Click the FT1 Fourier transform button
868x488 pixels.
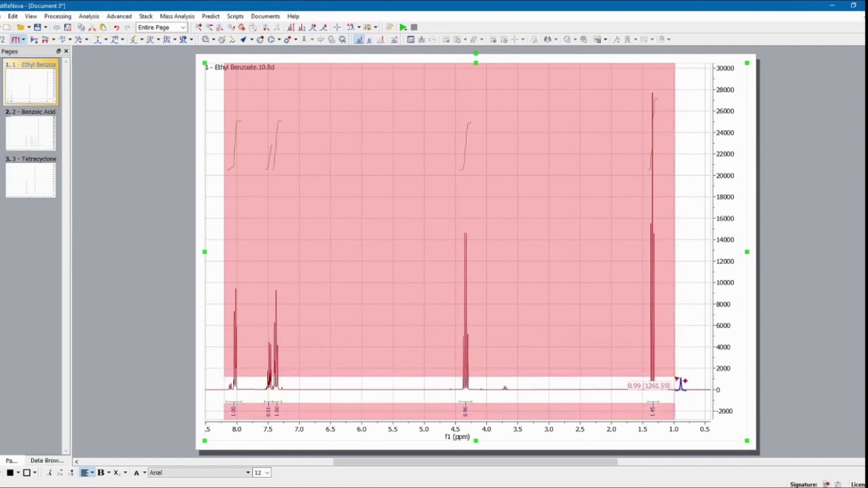pos(15,39)
